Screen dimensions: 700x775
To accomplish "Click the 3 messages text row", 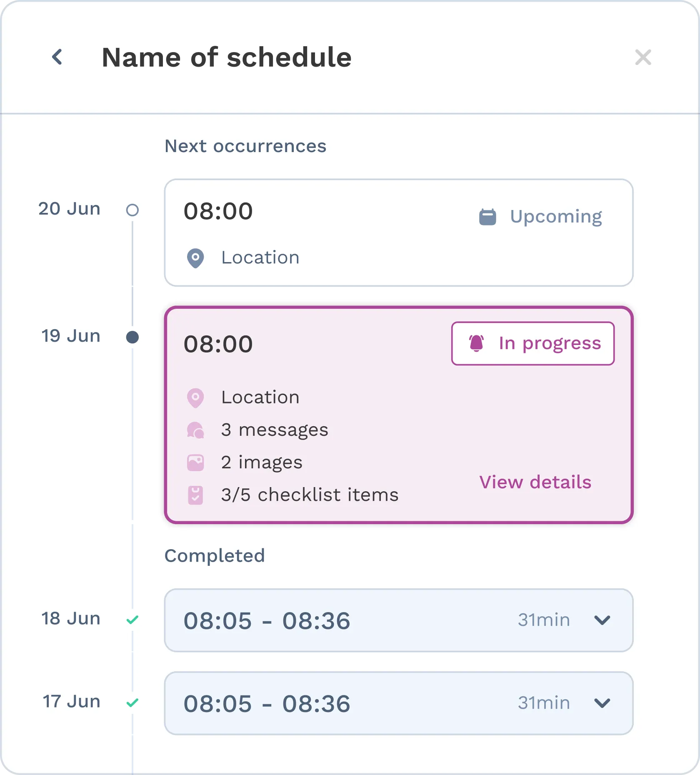I will tap(275, 430).
